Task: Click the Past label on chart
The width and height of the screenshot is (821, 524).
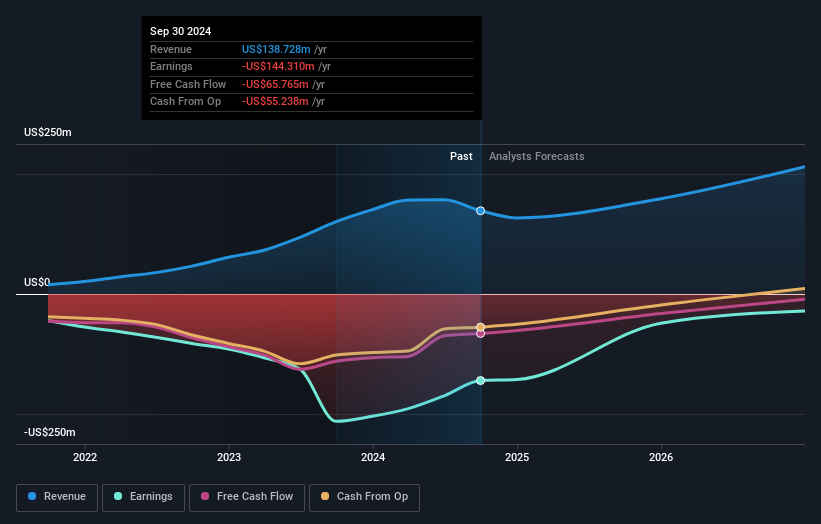Action: coord(461,156)
